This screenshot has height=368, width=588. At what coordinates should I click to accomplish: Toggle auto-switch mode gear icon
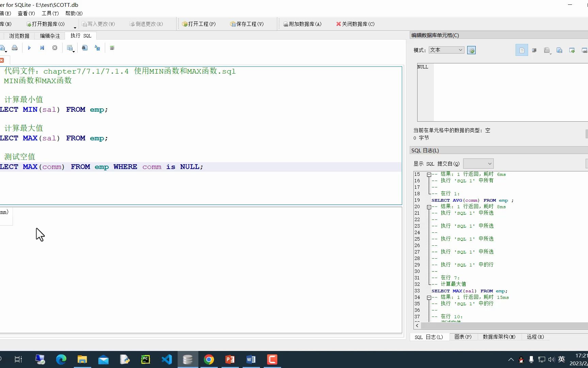pos(471,50)
